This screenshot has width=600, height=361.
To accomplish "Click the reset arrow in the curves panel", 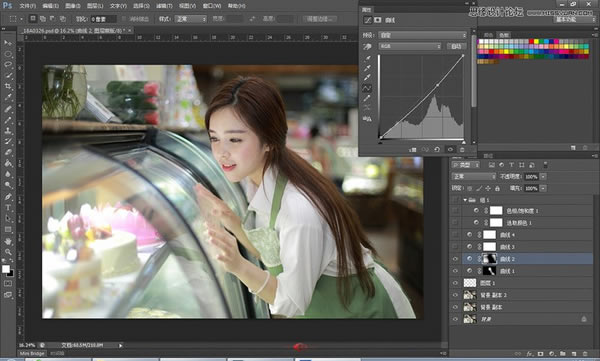I will coord(437,150).
